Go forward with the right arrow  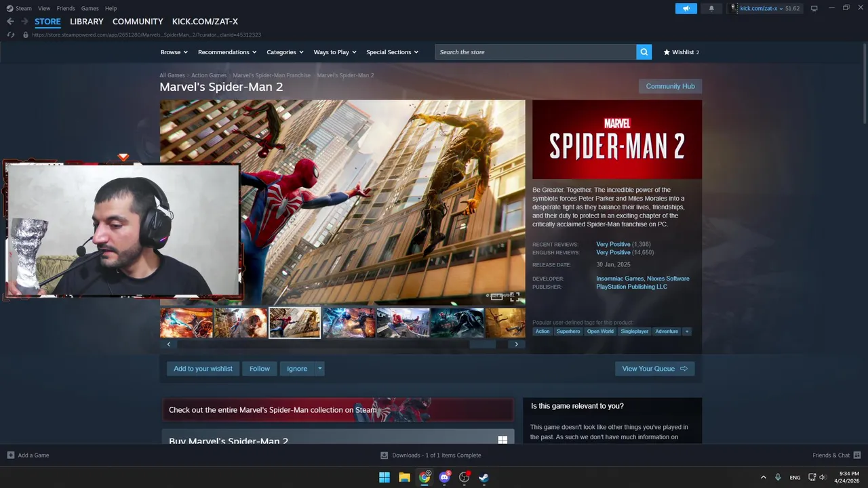coord(24,22)
